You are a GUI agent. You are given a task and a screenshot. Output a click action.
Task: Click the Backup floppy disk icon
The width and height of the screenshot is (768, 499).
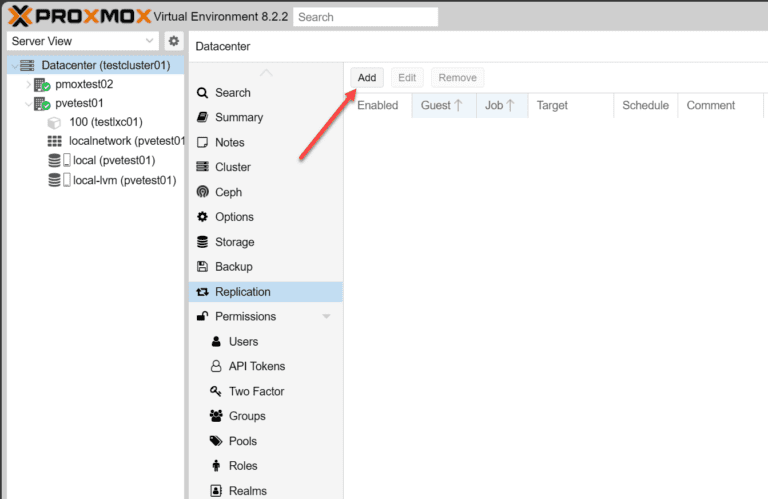202,266
